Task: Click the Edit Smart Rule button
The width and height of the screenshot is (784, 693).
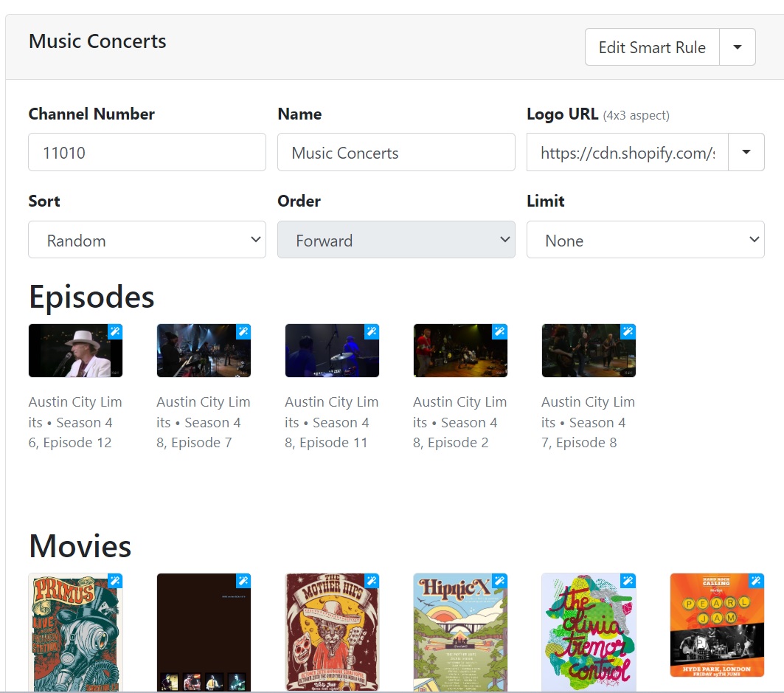Action: [652, 47]
